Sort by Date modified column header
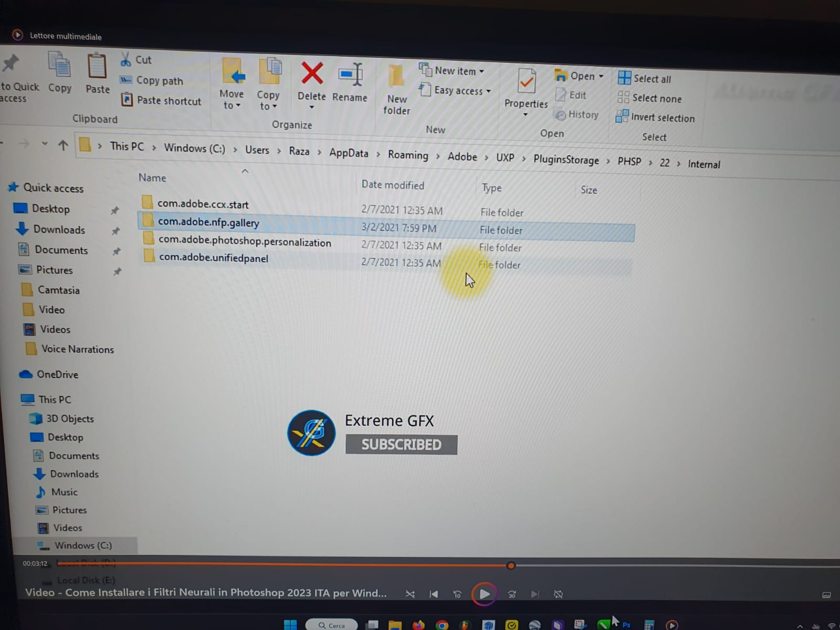 coord(393,185)
